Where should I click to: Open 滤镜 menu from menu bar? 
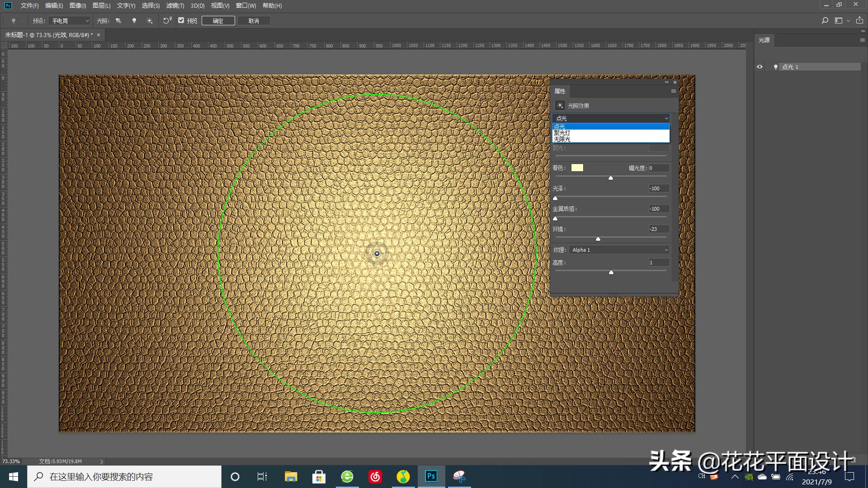[174, 5]
